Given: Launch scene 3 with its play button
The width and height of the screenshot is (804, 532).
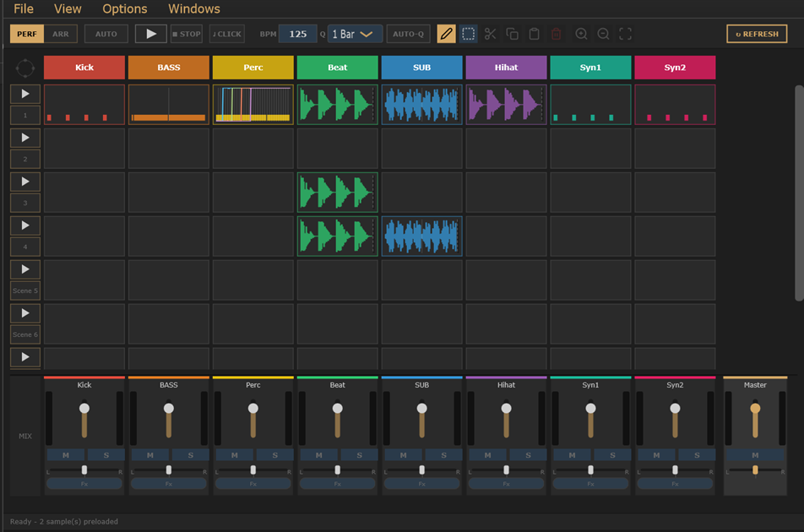Looking at the screenshot, I should [25, 182].
